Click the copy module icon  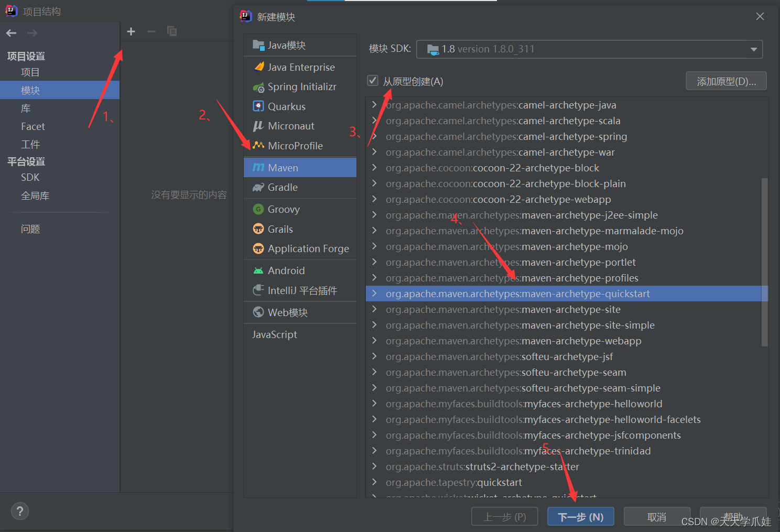[172, 31]
